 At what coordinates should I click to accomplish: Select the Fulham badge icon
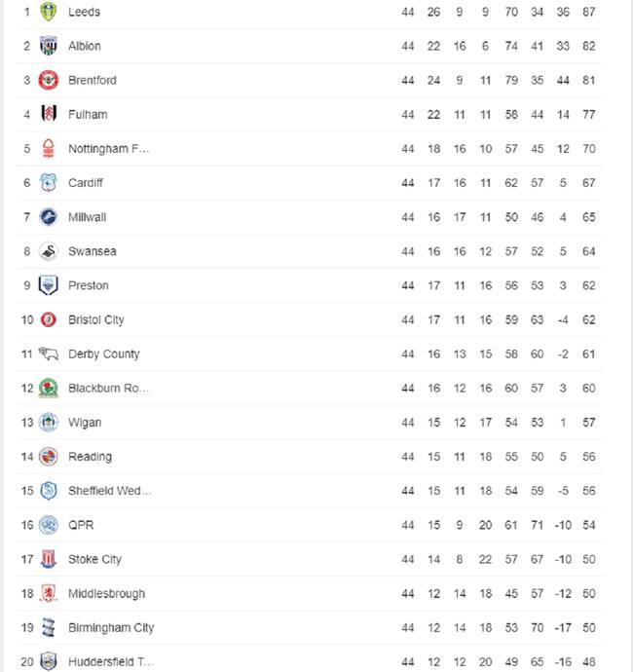point(49,114)
